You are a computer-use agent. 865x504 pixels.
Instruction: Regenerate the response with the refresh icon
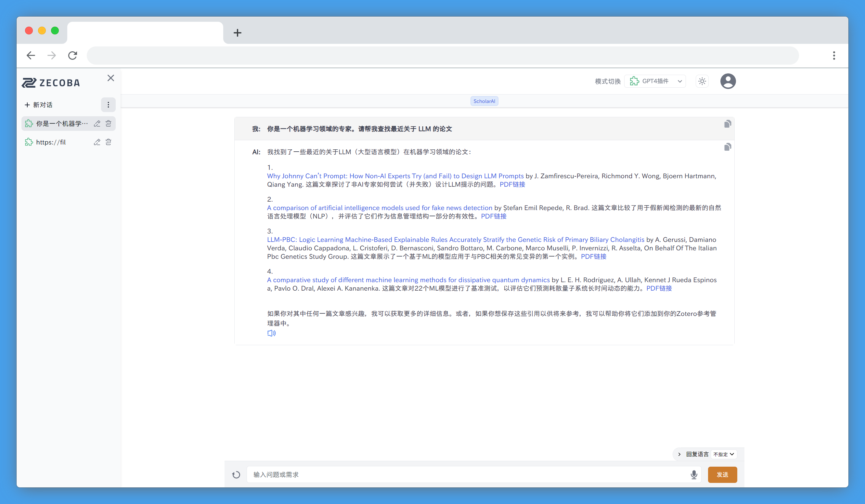[x=236, y=474]
